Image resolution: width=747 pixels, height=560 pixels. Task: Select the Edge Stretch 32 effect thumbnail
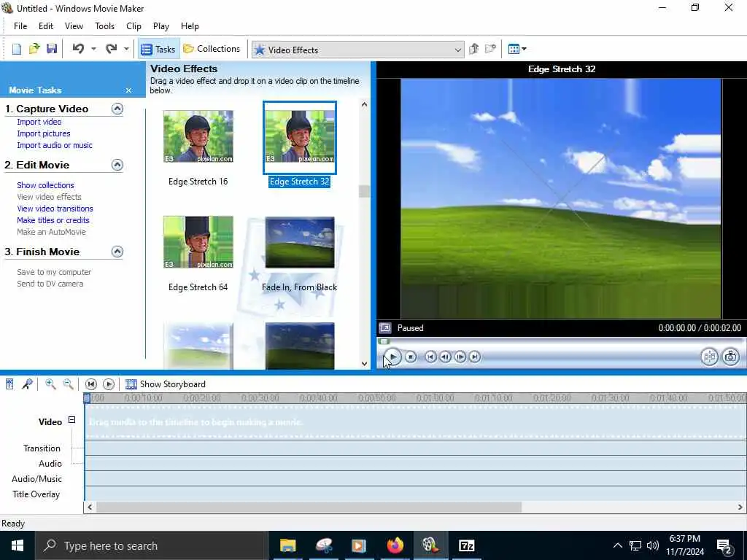tap(300, 137)
